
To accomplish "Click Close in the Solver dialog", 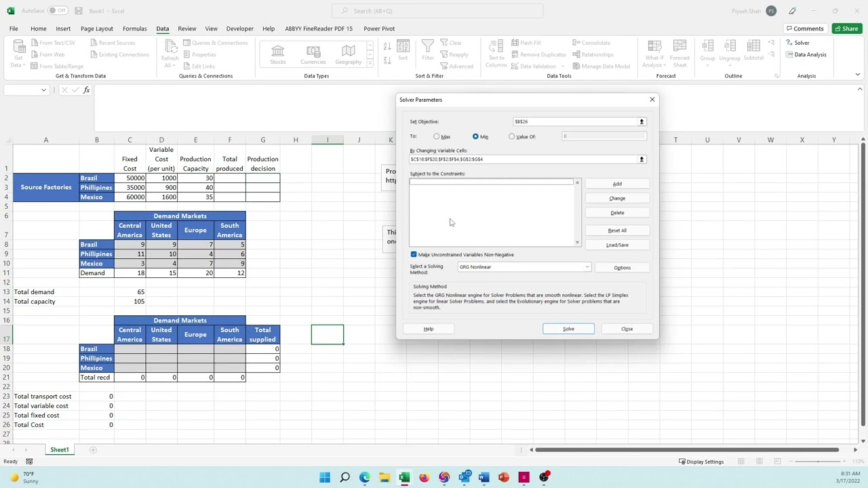I will (627, 329).
